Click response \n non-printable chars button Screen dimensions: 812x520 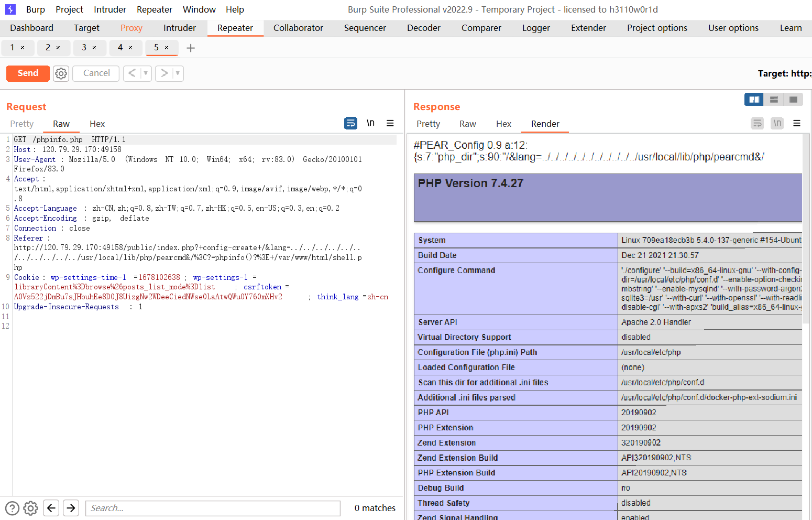pos(777,123)
